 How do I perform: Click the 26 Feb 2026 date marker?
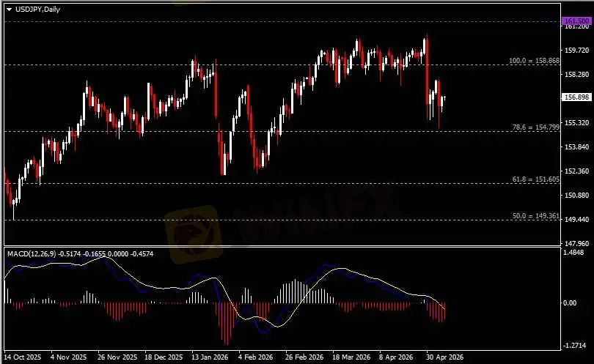coord(304,357)
